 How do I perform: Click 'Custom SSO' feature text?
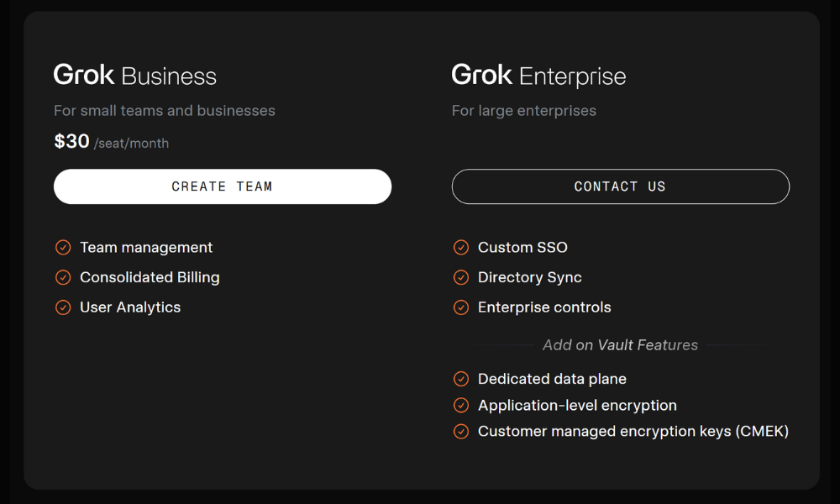click(x=522, y=248)
